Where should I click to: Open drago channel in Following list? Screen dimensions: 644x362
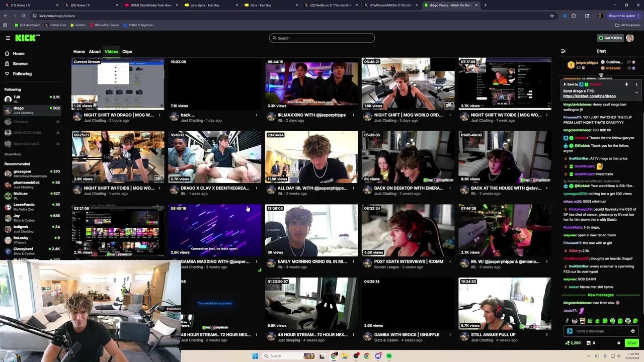(x=32, y=110)
